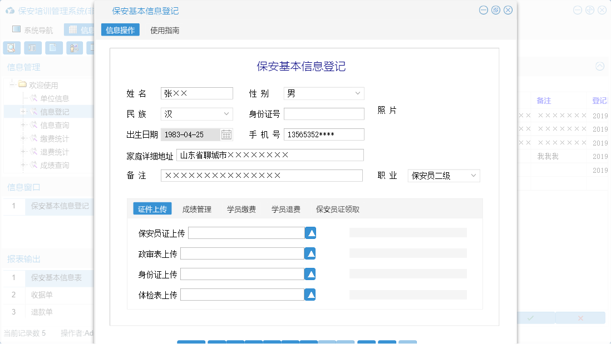This screenshot has width=611, height=364.
Task: Click upload arrow for 保安员证上传
Action: (310, 232)
